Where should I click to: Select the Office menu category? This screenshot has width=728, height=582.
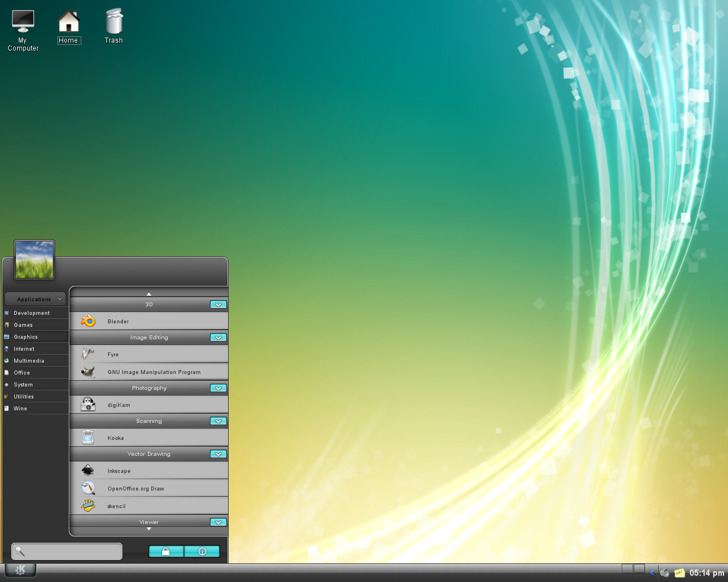click(x=35, y=373)
